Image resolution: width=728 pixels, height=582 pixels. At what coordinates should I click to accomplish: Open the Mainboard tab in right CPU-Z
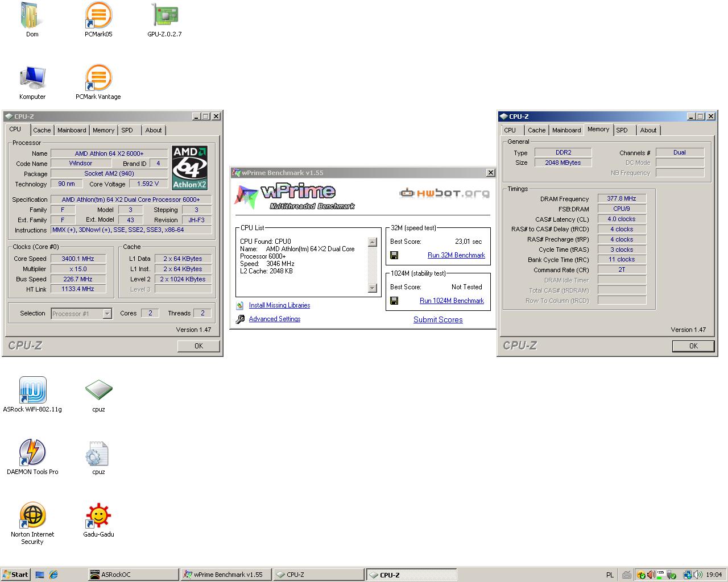tap(566, 130)
